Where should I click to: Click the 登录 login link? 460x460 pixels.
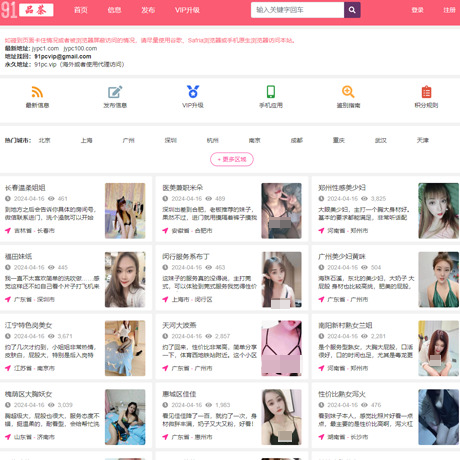[417, 10]
